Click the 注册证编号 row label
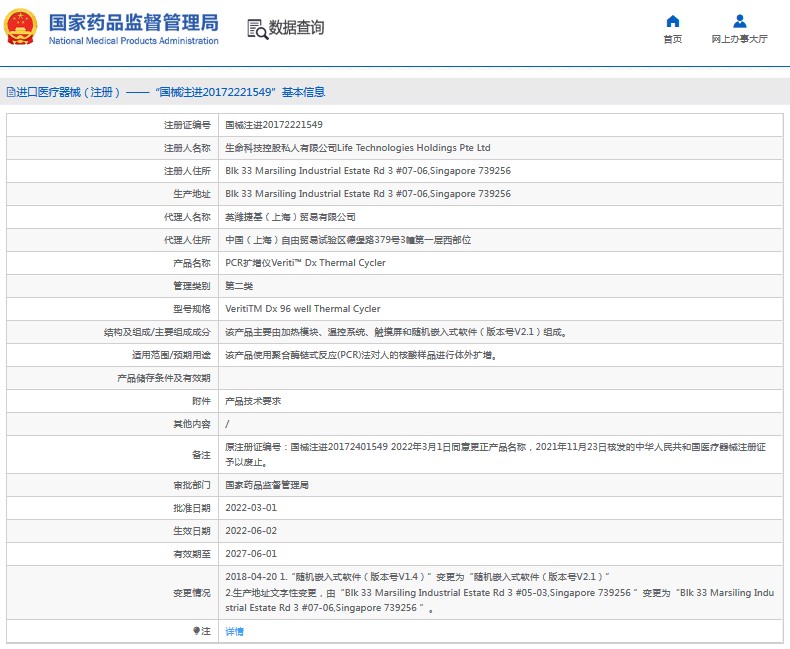The height and width of the screenshot is (649, 790). [x=187, y=124]
